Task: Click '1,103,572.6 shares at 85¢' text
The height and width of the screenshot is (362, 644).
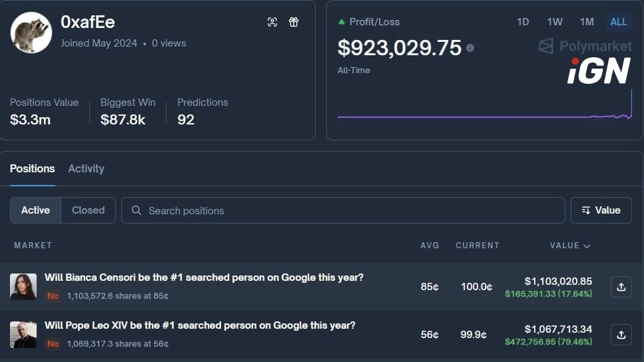Action: point(118,296)
